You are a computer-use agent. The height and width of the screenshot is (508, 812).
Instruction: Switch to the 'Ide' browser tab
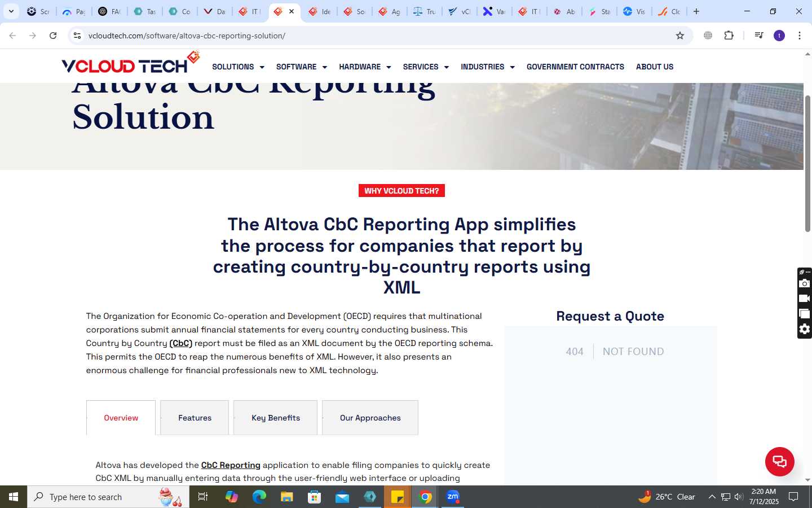[320, 11]
